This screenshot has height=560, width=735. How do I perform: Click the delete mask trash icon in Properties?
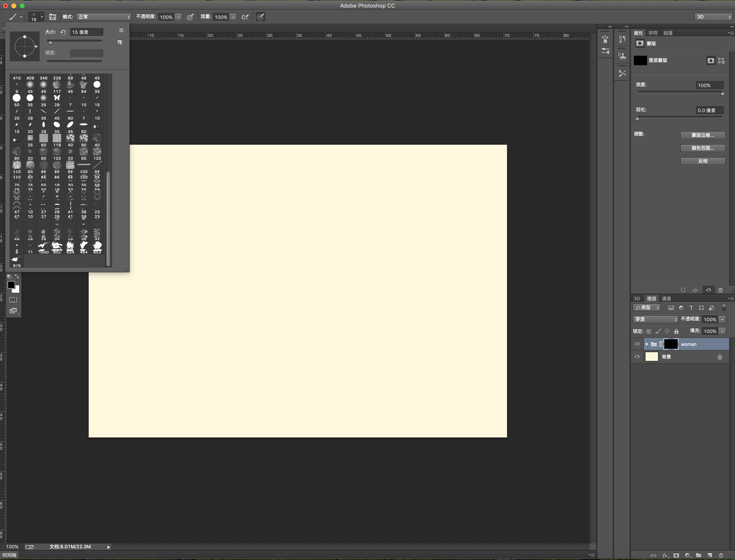point(720,290)
